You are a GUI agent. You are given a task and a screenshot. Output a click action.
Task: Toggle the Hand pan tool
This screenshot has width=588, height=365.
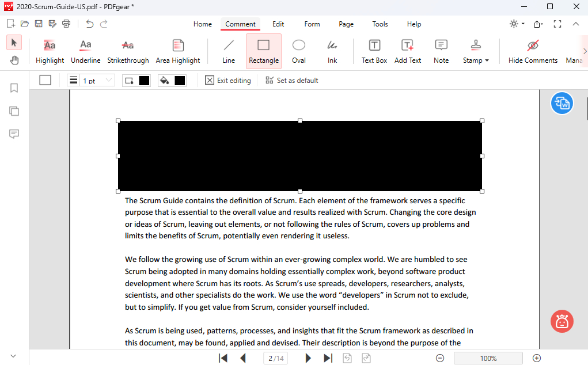[14, 60]
